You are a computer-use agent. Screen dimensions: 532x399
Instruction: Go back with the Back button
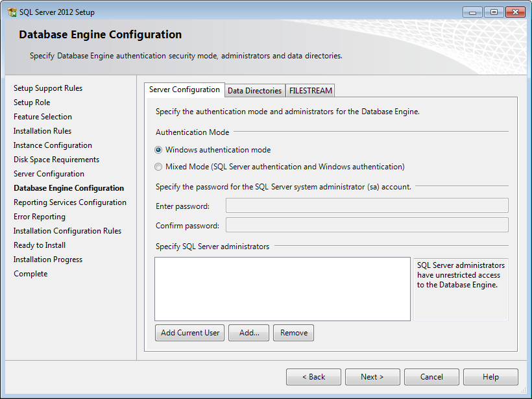(x=313, y=377)
